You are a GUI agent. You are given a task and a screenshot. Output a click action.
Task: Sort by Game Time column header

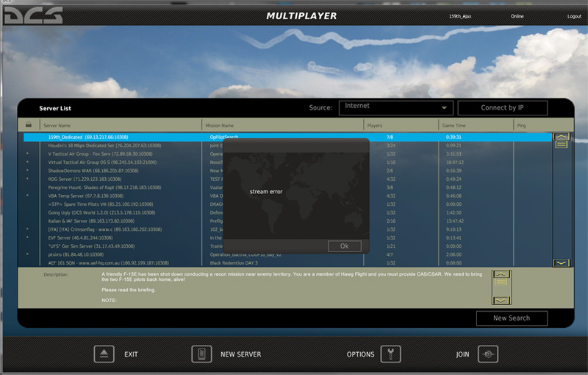[x=453, y=126]
